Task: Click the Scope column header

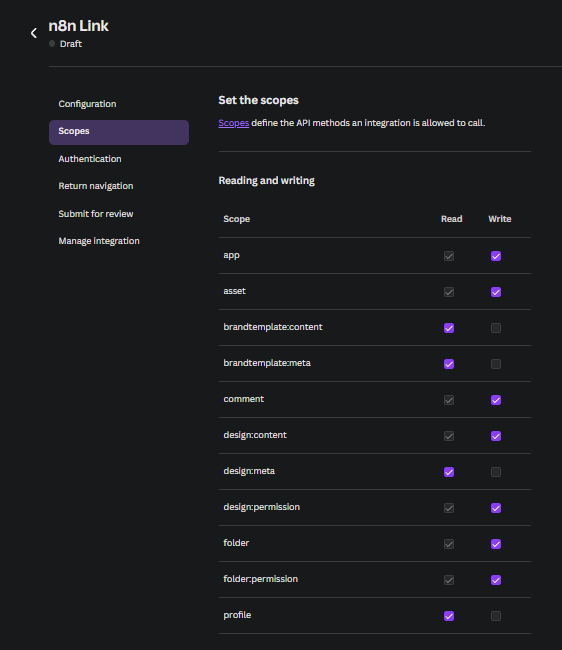Action: coord(237,219)
